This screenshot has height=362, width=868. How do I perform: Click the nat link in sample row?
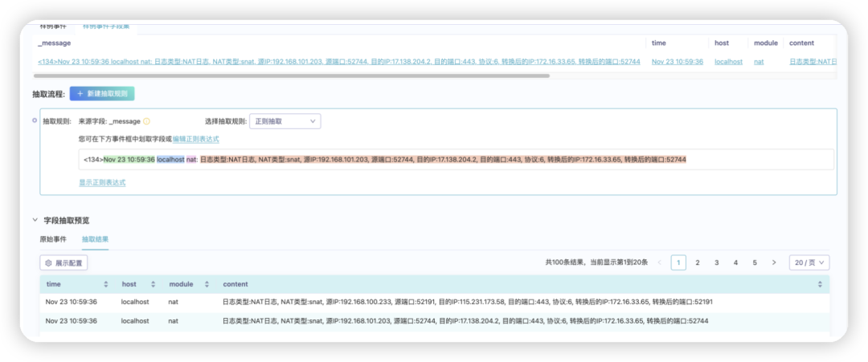(x=759, y=62)
